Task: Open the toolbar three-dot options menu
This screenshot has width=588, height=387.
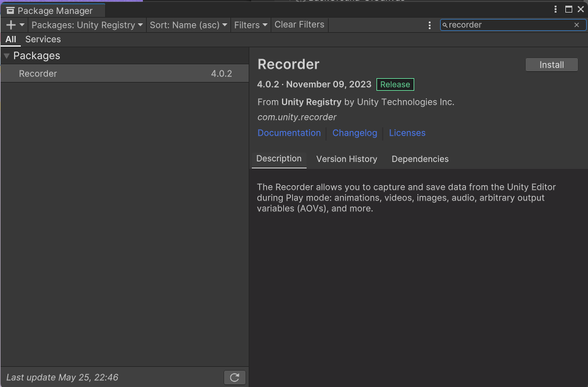Action: tap(429, 25)
